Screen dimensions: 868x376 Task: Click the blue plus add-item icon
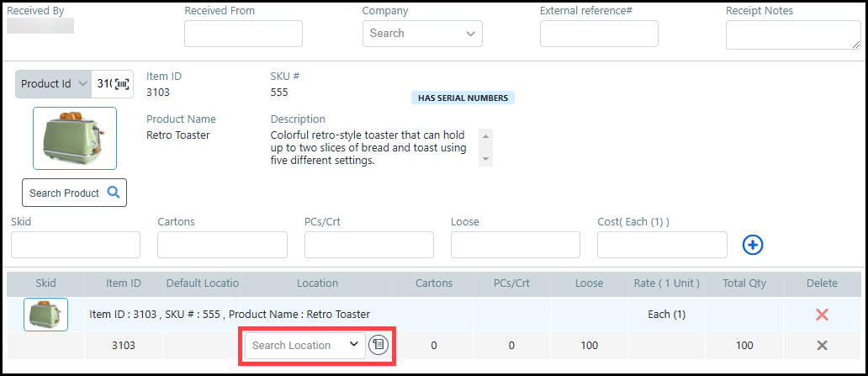coord(753,245)
